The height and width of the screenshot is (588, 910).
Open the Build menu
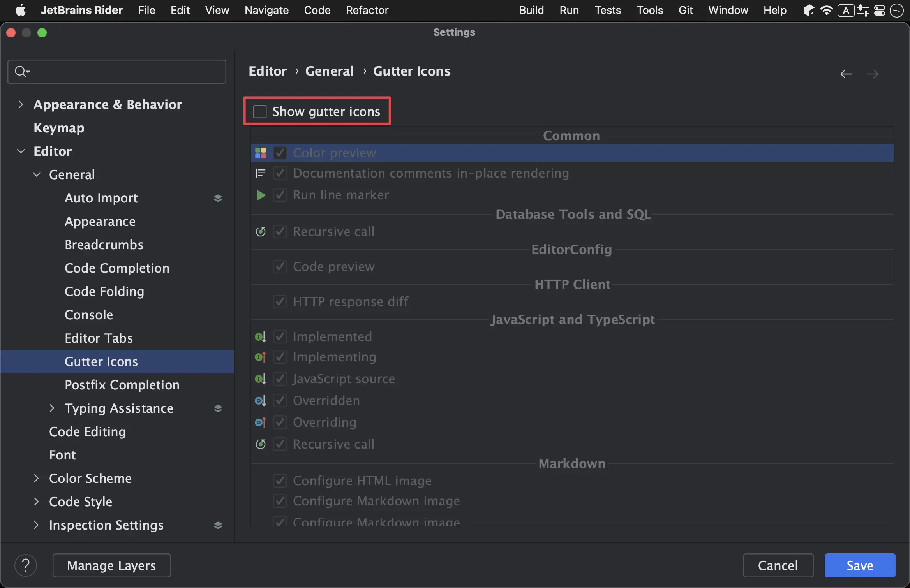coord(531,10)
